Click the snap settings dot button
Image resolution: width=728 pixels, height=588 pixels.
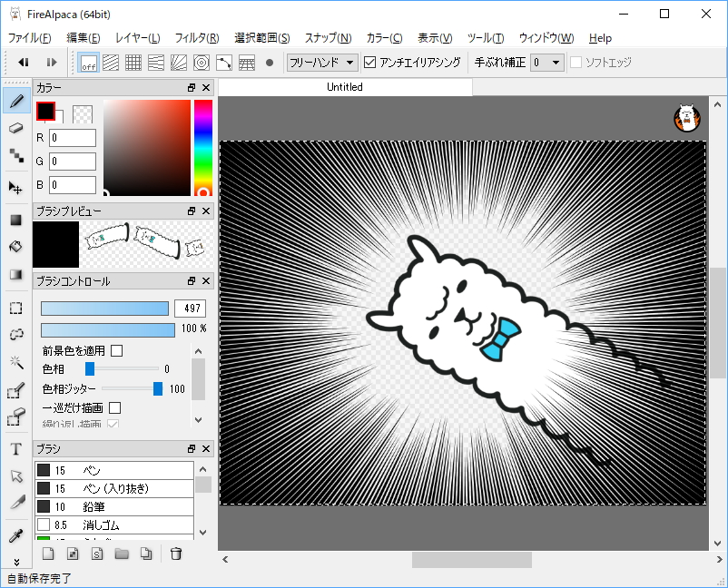pyautogui.click(x=270, y=63)
